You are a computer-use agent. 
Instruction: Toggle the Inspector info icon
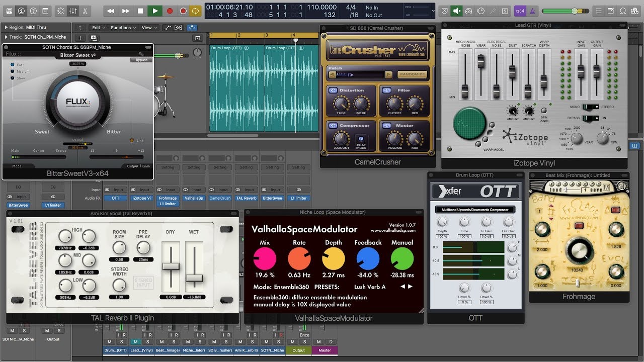pos(21,11)
